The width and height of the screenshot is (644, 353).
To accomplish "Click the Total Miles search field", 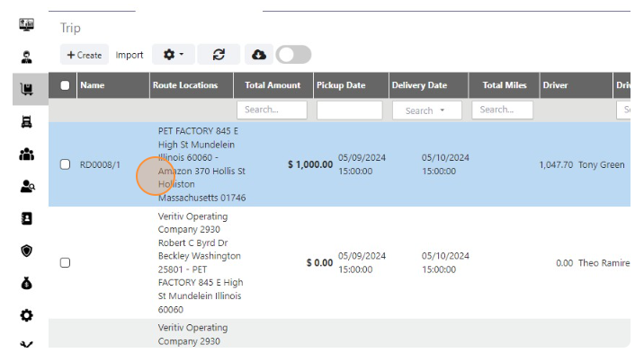I will click(502, 110).
